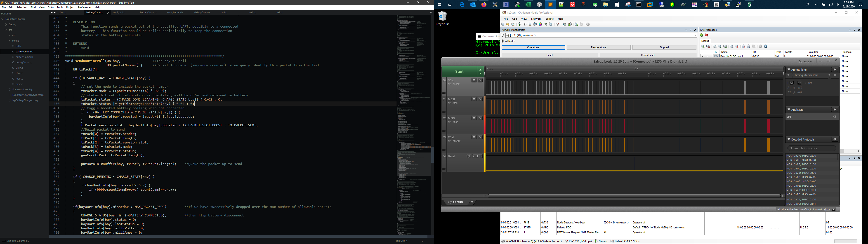Click the Sublime Text horizontal scrollbar

tap(238, 237)
